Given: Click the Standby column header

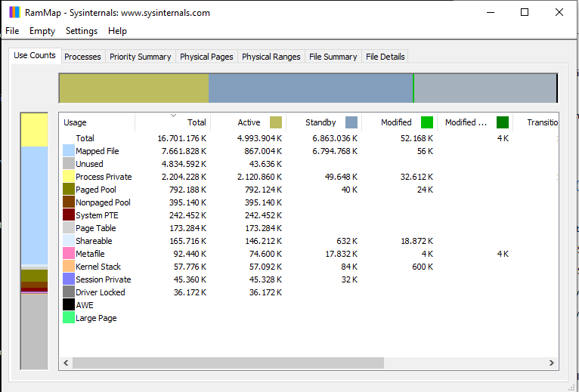Looking at the screenshot, I should [x=324, y=122].
